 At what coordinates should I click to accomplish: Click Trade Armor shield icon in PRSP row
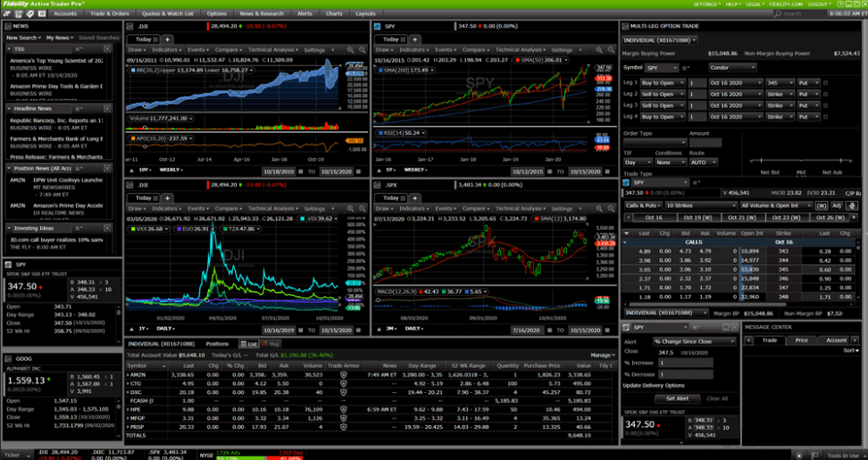(343, 427)
